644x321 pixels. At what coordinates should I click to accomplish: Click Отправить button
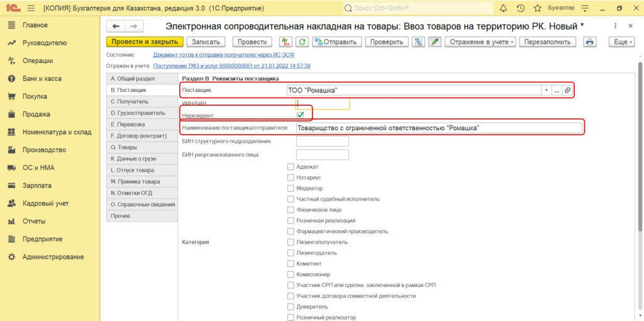tap(337, 42)
